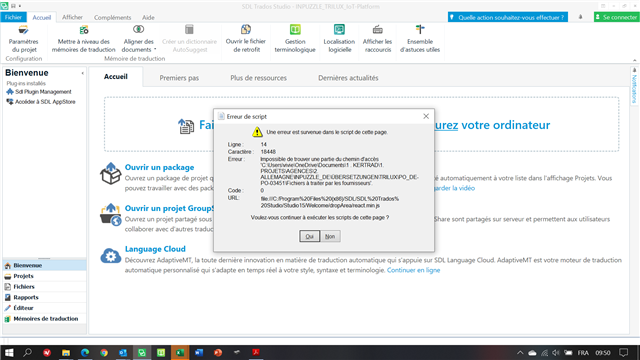This screenshot has width=640, height=360.
Task: Click the open package box icon
Action: pyautogui.click(x=110, y=174)
